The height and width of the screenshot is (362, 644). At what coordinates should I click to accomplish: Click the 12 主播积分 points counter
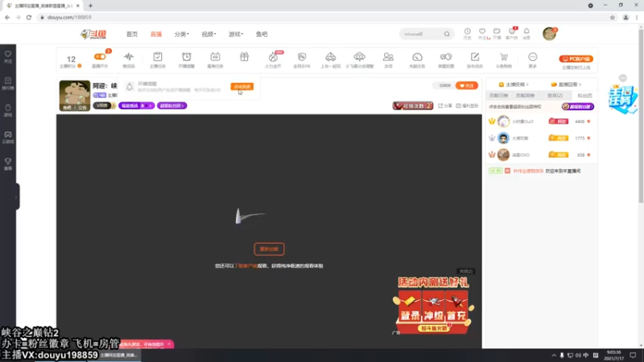pos(71,61)
